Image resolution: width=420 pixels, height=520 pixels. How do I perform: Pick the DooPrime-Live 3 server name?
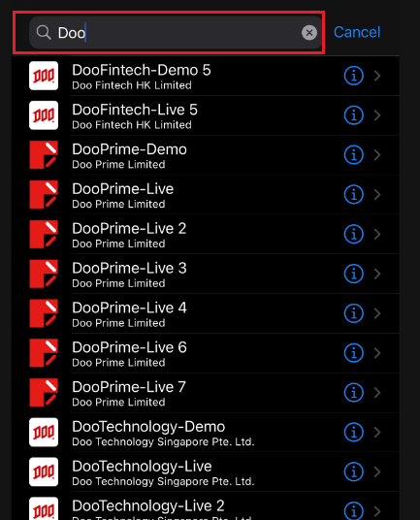(129, 268)
